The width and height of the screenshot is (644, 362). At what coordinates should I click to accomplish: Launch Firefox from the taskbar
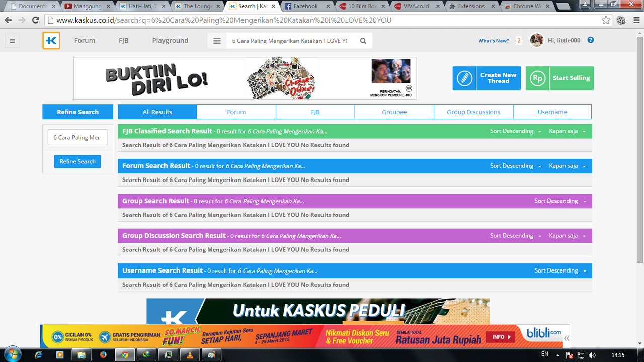pos(103,355)
